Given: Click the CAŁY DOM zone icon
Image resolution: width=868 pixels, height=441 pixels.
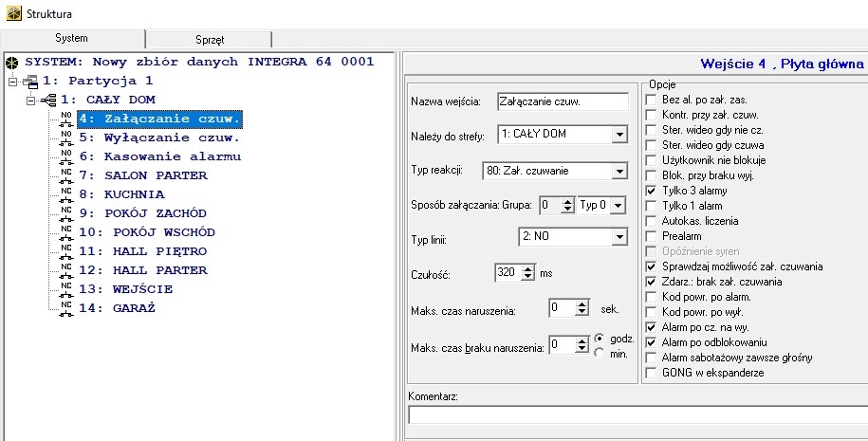Looking at the screenshot, I should [48, 101].
